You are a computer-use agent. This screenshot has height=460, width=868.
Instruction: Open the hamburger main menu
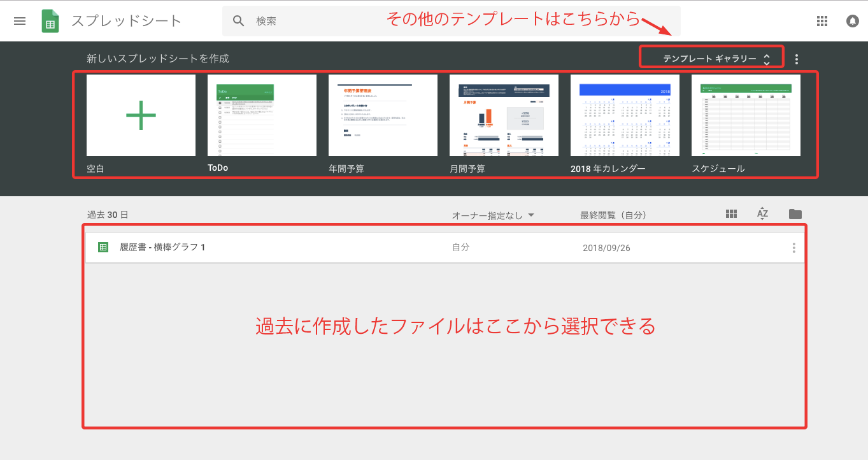tap(20, 21)
